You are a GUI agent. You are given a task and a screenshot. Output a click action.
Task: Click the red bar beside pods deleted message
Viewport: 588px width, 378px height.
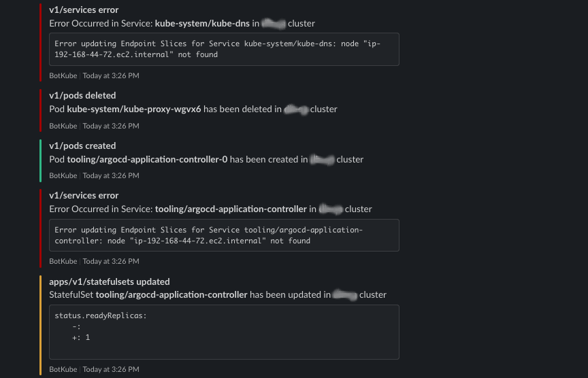pyautogui.click(x=41, y=110)
